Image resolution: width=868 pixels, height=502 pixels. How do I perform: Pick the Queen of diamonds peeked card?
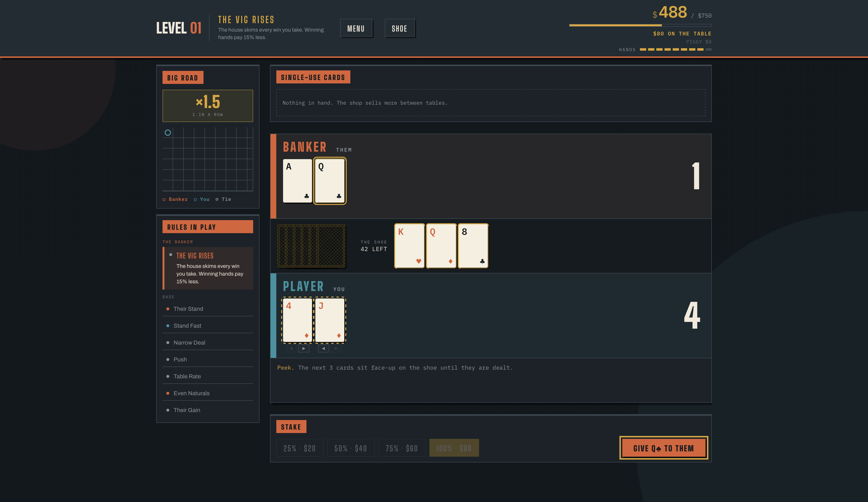click(441, 246)
